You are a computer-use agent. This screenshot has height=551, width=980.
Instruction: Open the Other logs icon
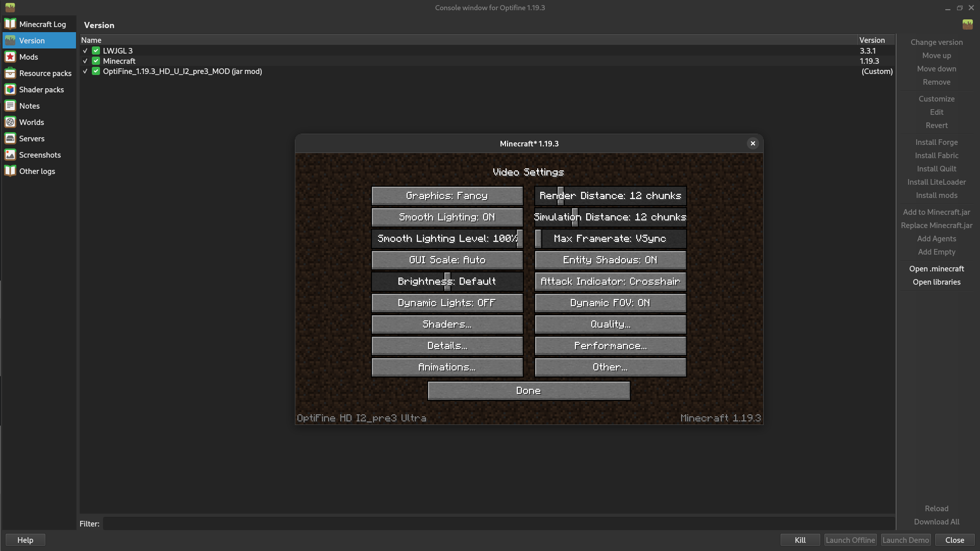coord(10,171)
